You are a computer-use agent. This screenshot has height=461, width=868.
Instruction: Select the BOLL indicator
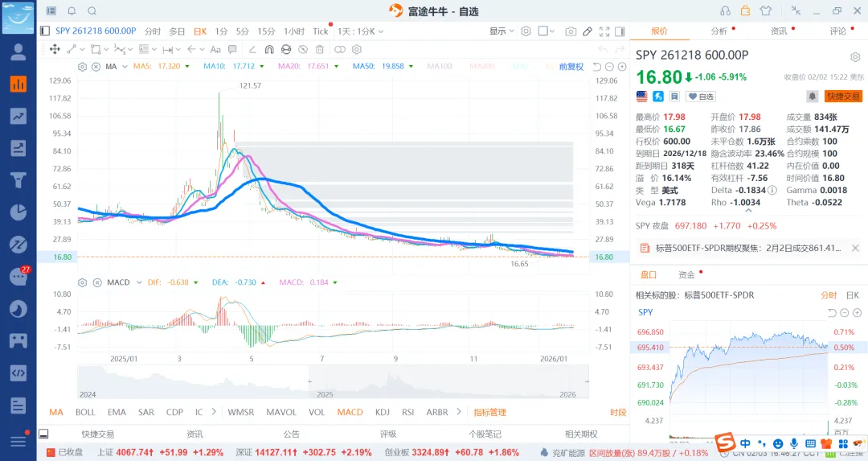[x=85, y=412]
